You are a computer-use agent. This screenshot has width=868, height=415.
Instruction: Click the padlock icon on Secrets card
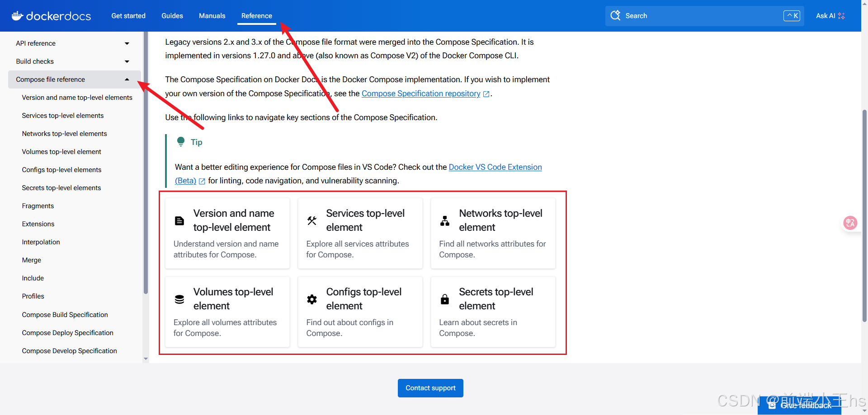point(445,299)
